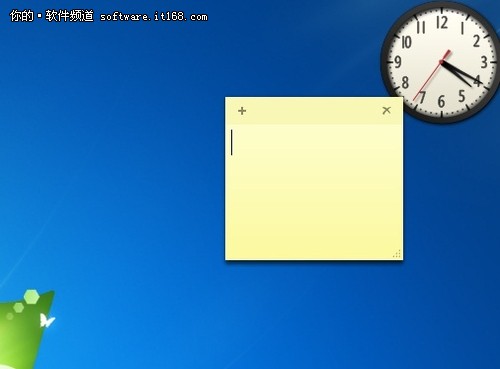Click the software.it168.com watermark text
500x369 pixels.
[154, 17]
